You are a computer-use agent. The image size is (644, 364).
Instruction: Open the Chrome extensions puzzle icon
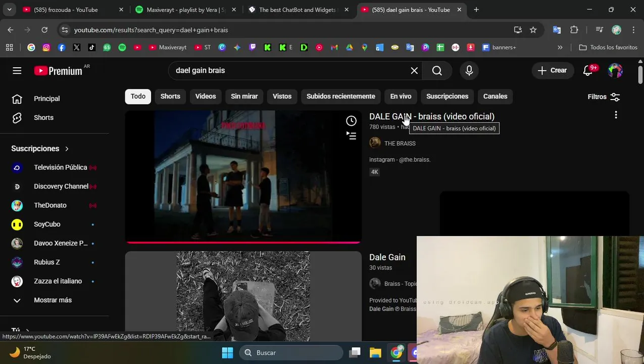pyautogui.click(x=574, y=30)
